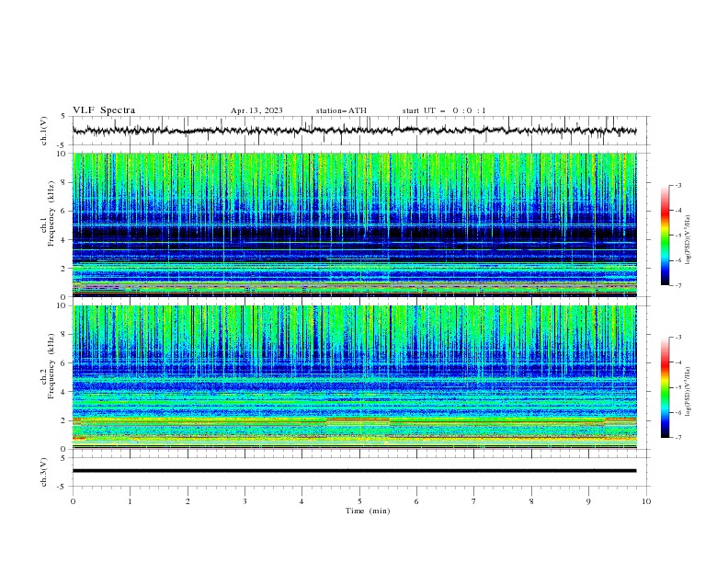Click the '-7' label on ch.1 color bar
Image resolution: width=728 pixels, height=563 pixels.
pyautogui.click(x=677, y=285)
